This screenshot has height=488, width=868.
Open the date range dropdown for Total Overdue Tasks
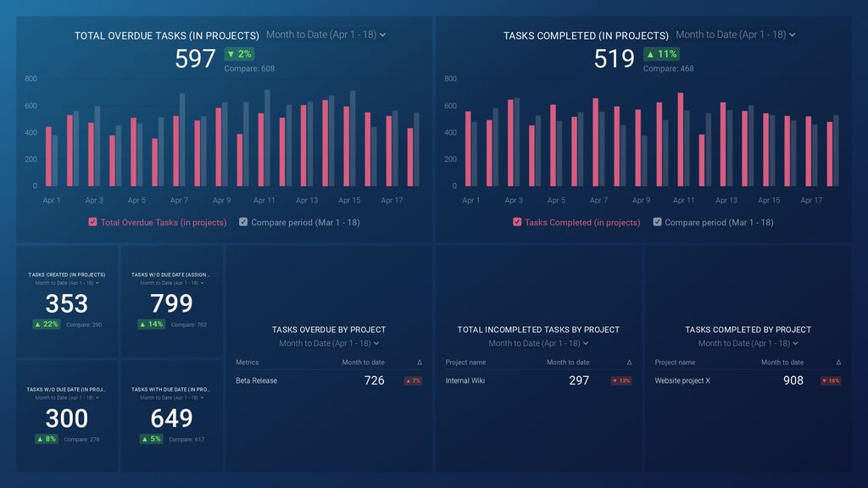(x=325, y=35)
